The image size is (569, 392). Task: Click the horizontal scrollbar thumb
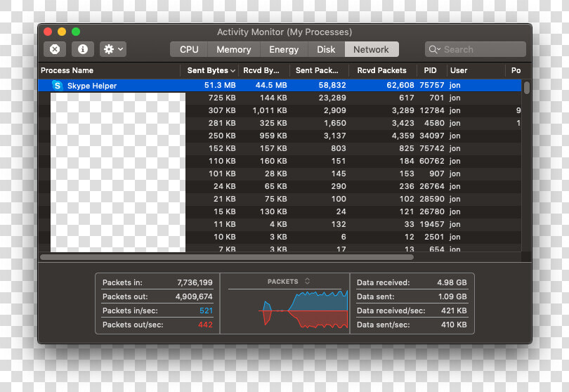pos(227,257)
